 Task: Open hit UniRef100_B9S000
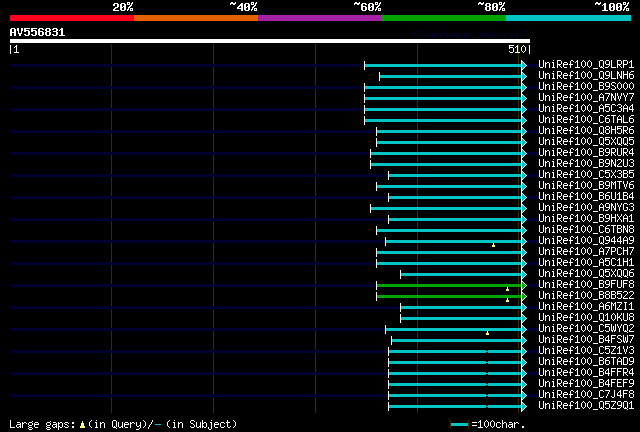(586, 87)
